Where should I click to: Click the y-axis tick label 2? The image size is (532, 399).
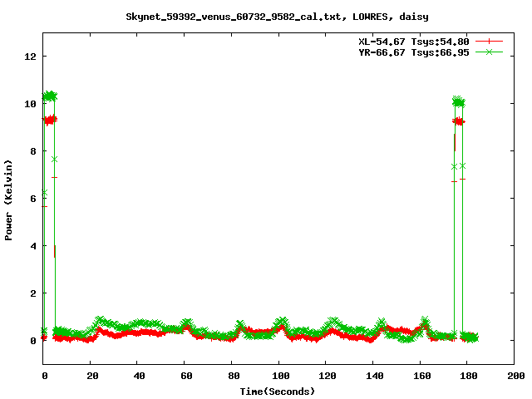33,293
